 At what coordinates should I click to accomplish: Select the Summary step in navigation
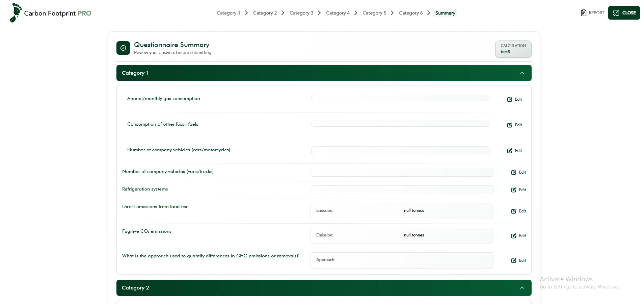(x=445, y=13)
